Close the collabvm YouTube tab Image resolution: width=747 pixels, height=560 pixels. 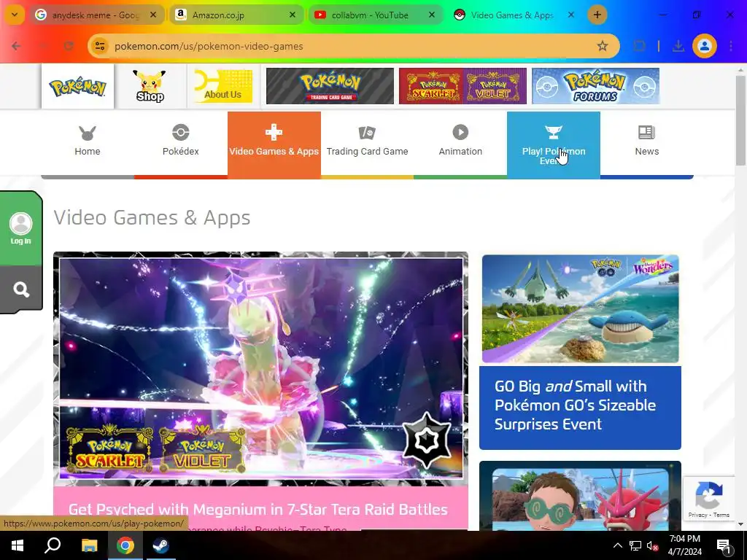click(x=432, y=15)
